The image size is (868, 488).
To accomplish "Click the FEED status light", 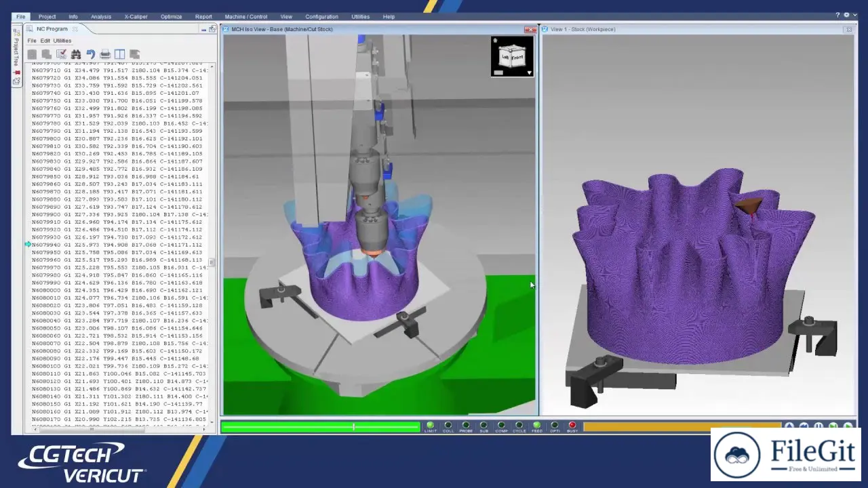I will tap(537, 426).
